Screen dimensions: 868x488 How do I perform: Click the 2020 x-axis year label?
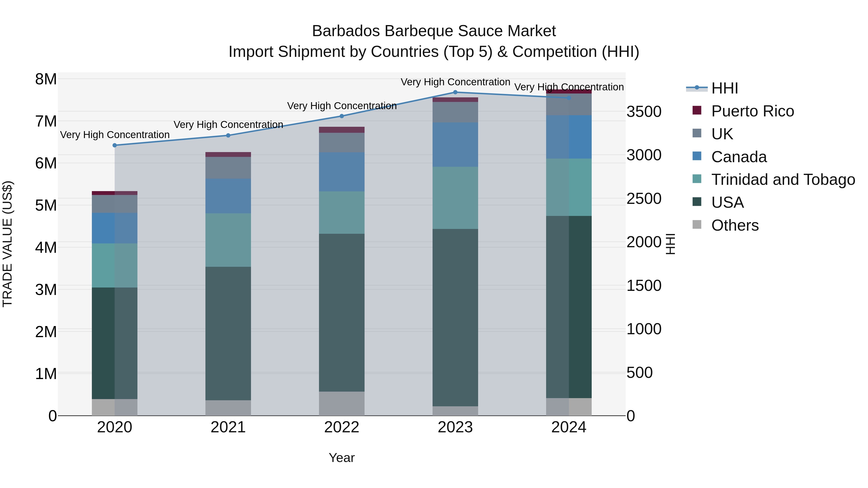(115, 427)
